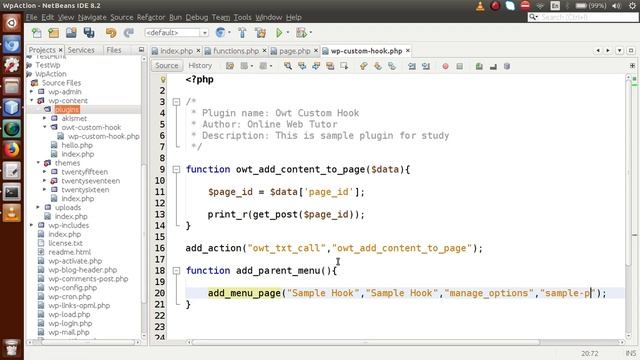Switch to the page.php tab

[x=294, y=51]
